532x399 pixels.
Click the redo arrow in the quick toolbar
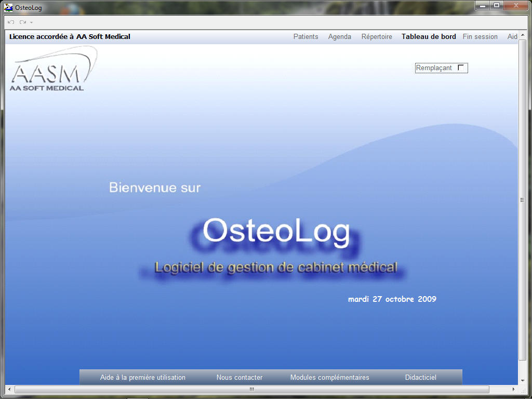tap(23, 22)
